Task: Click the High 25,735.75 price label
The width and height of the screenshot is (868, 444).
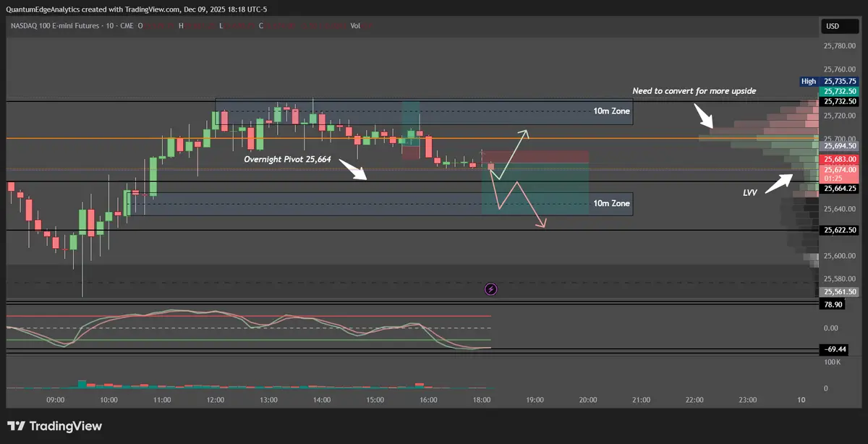Action: click(830, 82)
